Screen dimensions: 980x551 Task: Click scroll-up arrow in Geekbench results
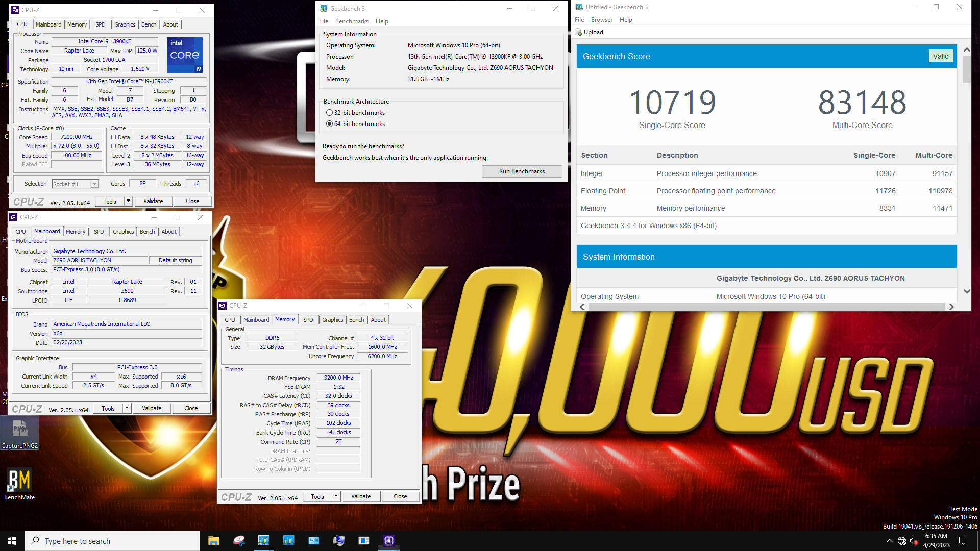[x=967, y=49]
